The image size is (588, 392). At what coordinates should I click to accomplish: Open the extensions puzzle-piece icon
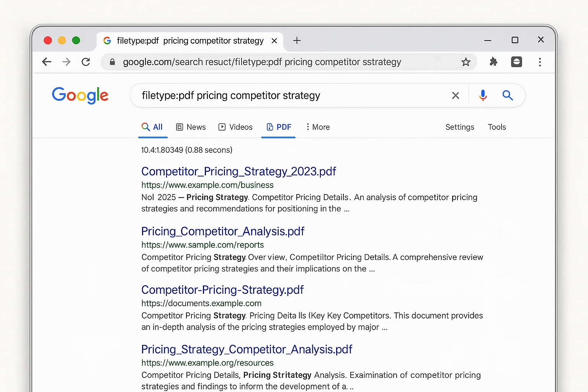493,62
